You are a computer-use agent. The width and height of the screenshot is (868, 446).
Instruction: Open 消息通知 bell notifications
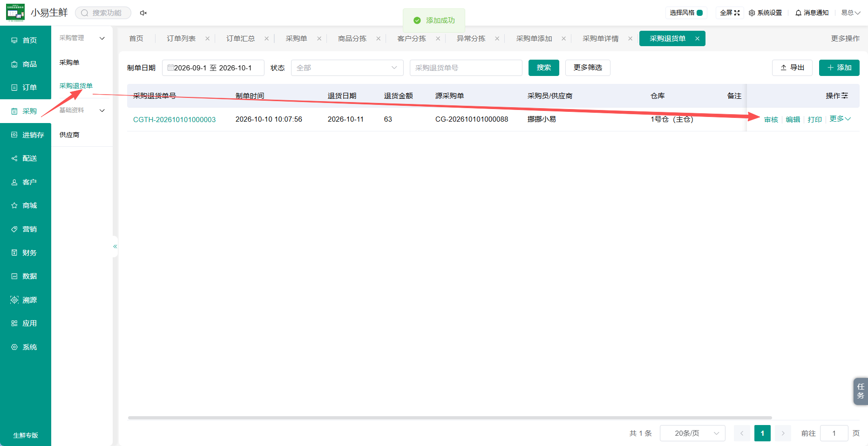[x=812, y=13]
